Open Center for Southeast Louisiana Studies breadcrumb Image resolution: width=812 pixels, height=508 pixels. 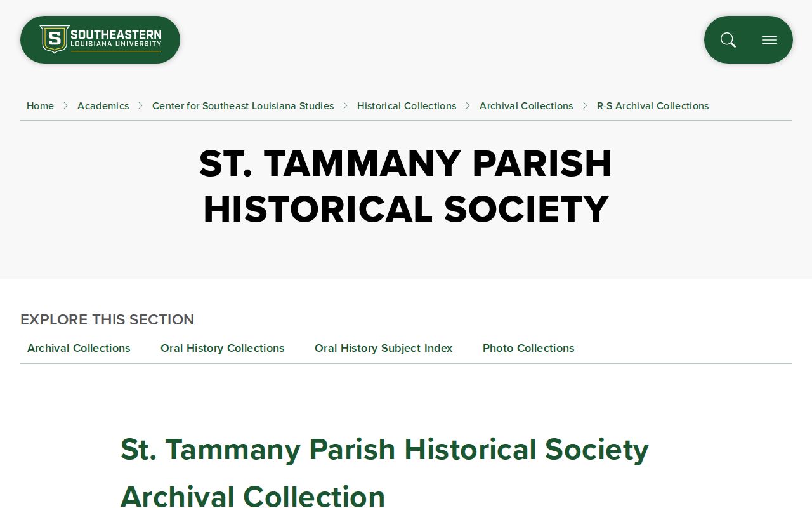click(x=243, y=106)
